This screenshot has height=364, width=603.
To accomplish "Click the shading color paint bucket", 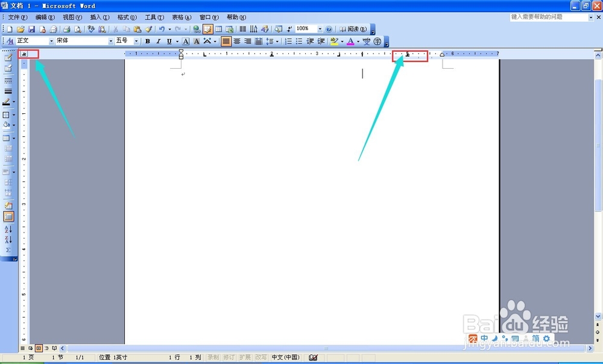I will [7, 125].
